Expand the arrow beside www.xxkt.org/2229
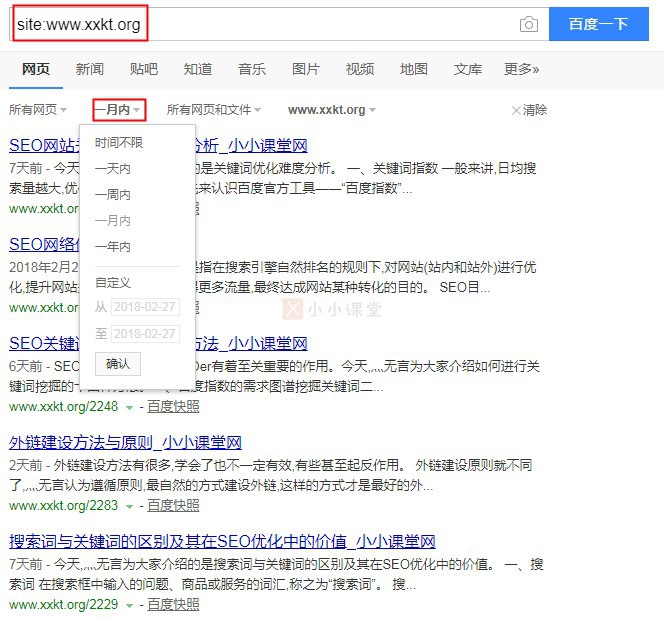Screen dimensions: 664x619 click(x=129, y=606)
